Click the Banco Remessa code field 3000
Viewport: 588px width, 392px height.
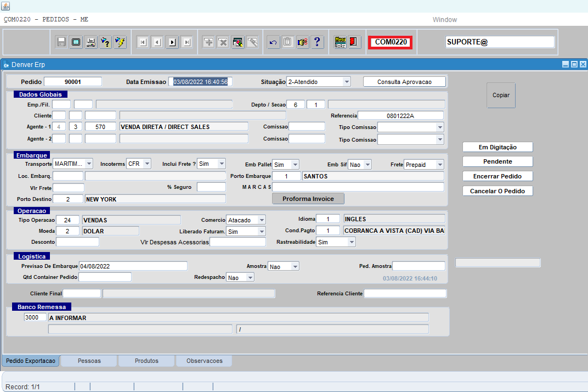(x=35, y=318)
